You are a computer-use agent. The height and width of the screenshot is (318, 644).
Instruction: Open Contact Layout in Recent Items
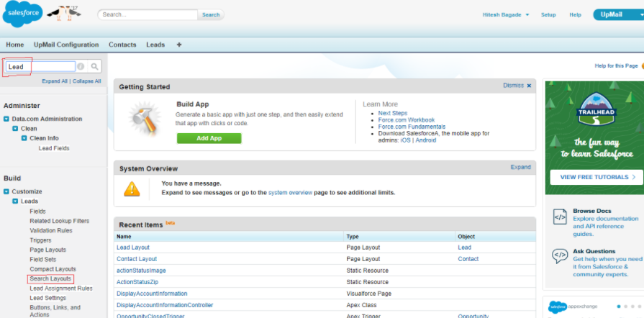click(137, 259)
